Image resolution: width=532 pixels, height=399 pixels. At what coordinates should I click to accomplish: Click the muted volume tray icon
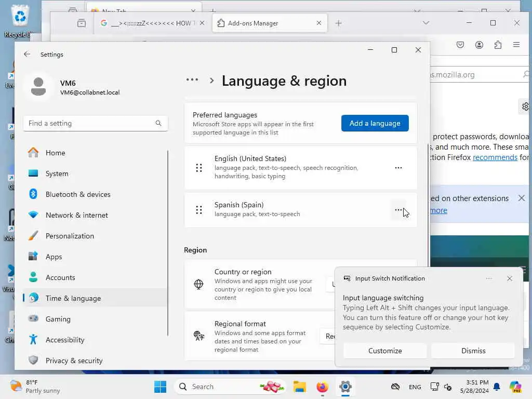[x=448, y=387]
